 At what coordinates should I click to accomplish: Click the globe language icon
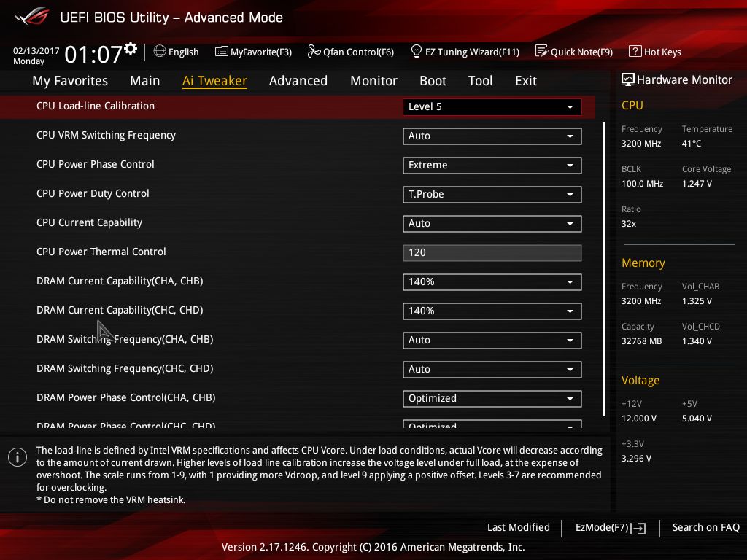pyautogui.click(x=160, y=51)
